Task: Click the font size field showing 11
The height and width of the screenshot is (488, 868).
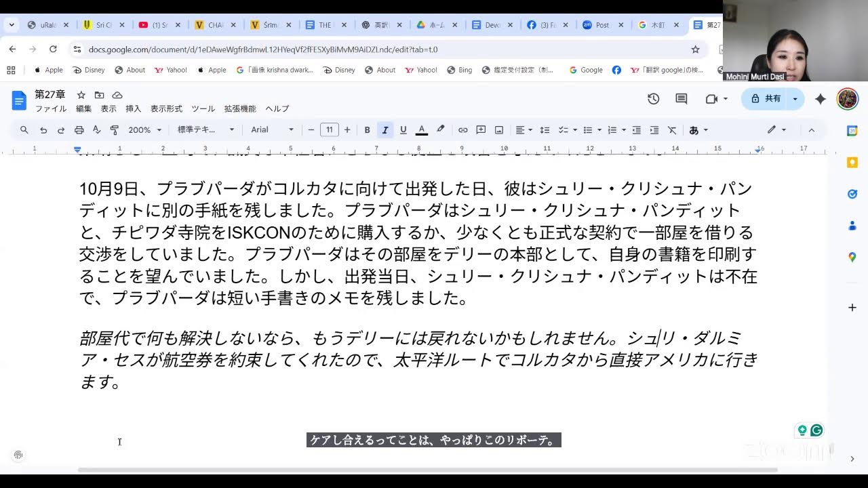Action: pyautogui.click(x=330, y=130)
